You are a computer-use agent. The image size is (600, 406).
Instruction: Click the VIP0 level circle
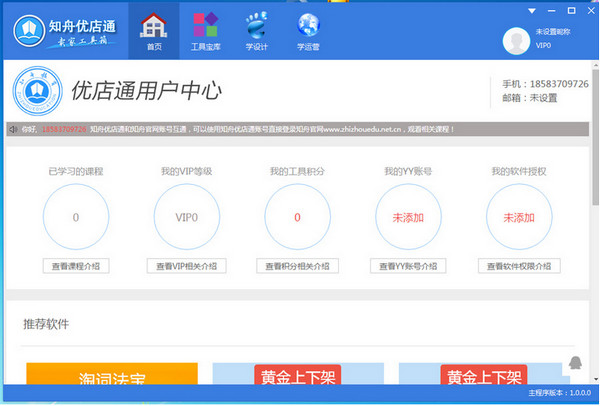coord(187,217)
